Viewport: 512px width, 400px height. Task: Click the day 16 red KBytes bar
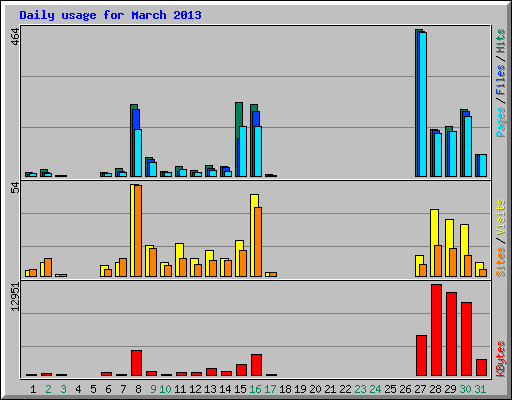point(256,365)
